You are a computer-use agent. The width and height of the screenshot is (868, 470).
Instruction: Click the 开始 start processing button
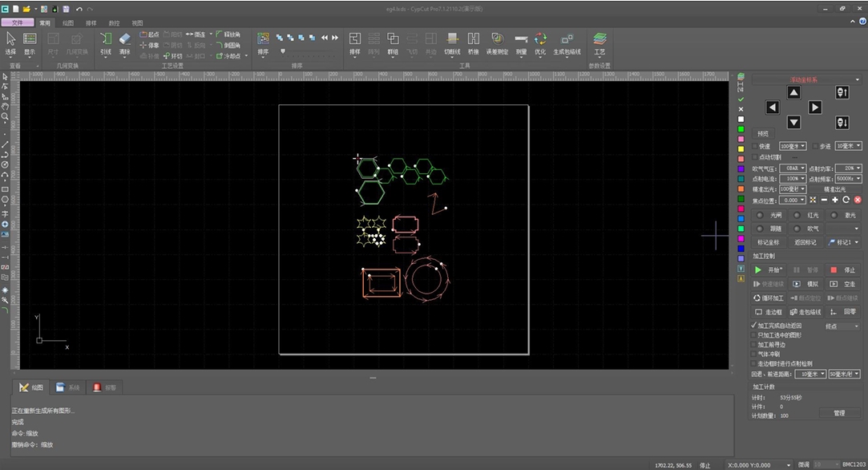coord(769,270)
